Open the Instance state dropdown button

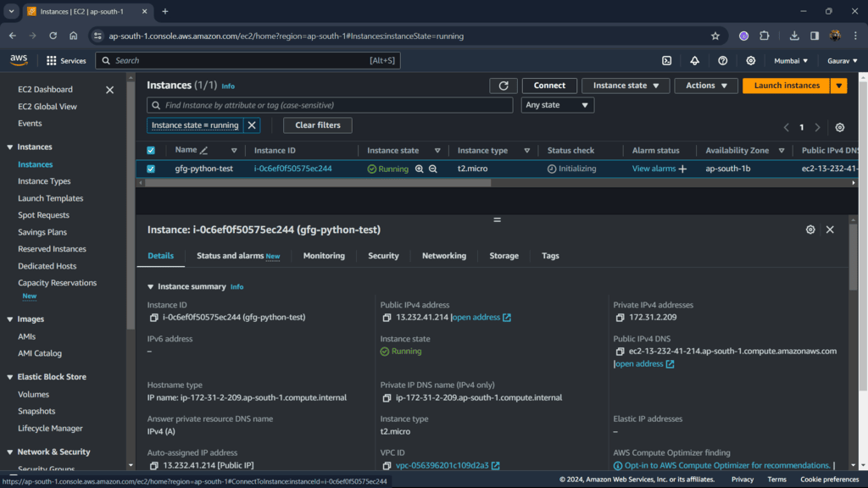626,86
